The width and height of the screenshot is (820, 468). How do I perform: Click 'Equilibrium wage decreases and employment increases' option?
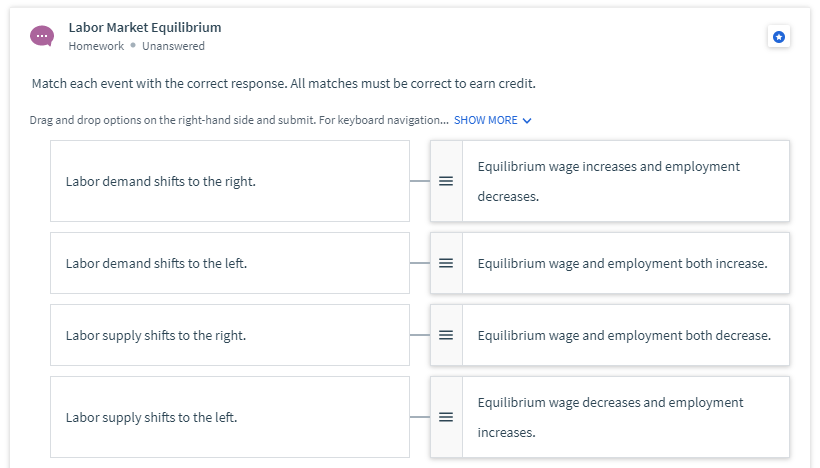610,417
